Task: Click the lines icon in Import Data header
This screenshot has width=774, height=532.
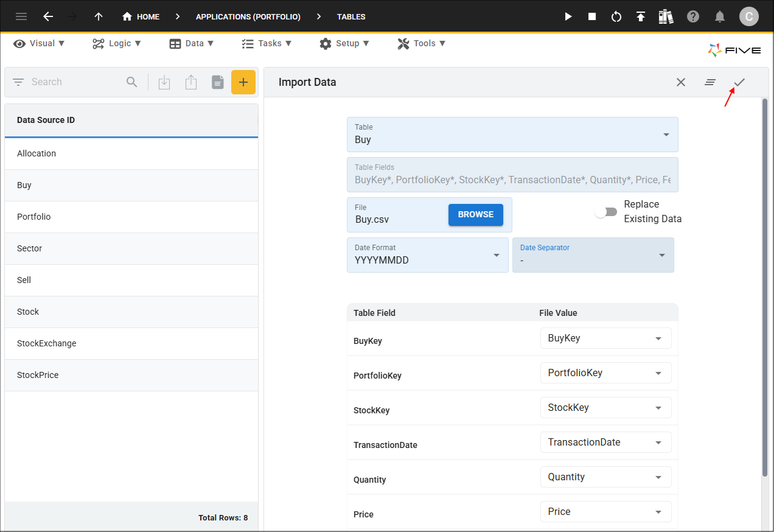Action: (710, 82)
